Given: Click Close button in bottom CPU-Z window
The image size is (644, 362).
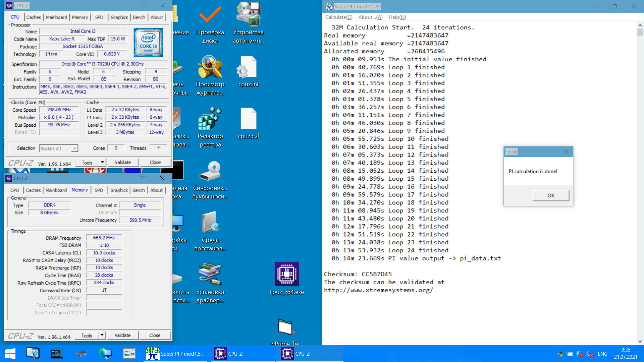Looking at the screenshot, I should pos(155,336).
